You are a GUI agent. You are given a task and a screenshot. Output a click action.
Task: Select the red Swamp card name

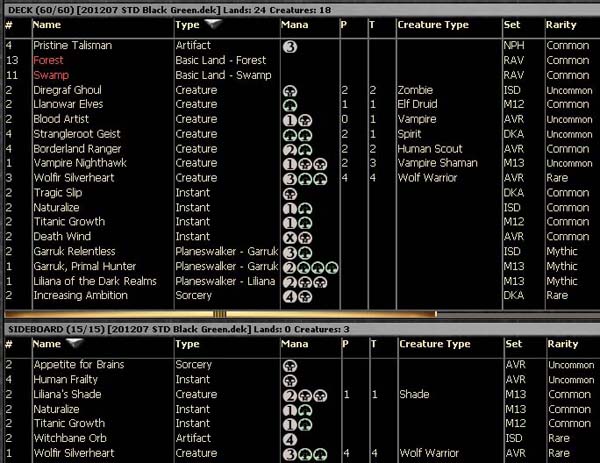(51, 75)
